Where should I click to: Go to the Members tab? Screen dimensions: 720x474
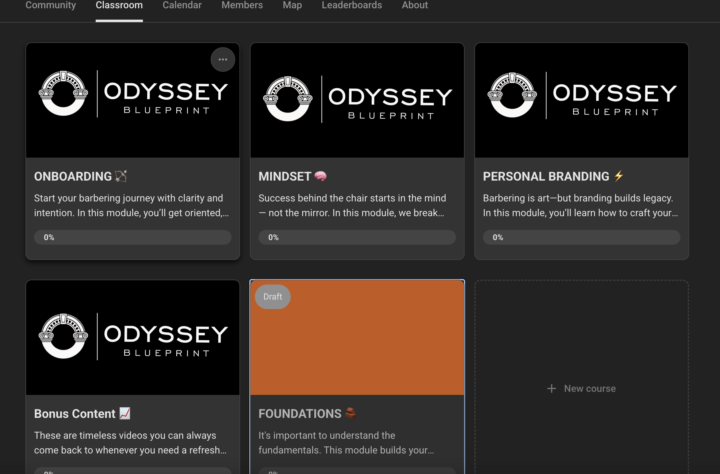pos(242,6)
